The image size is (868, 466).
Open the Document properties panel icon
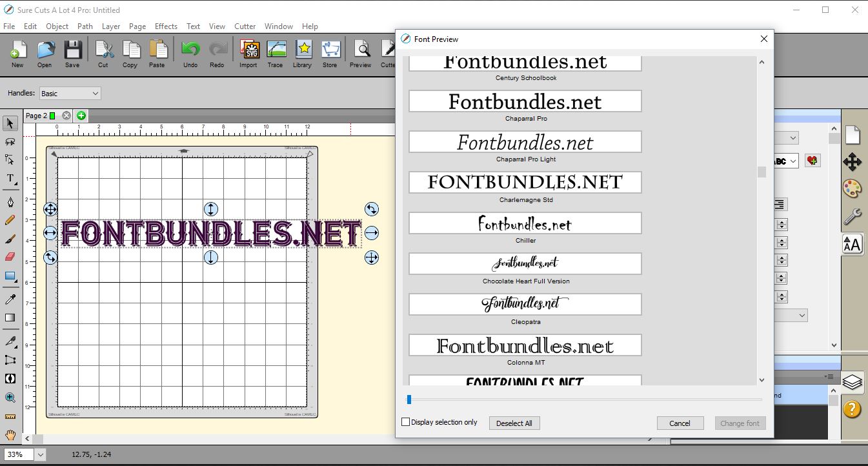coord(853,134)
